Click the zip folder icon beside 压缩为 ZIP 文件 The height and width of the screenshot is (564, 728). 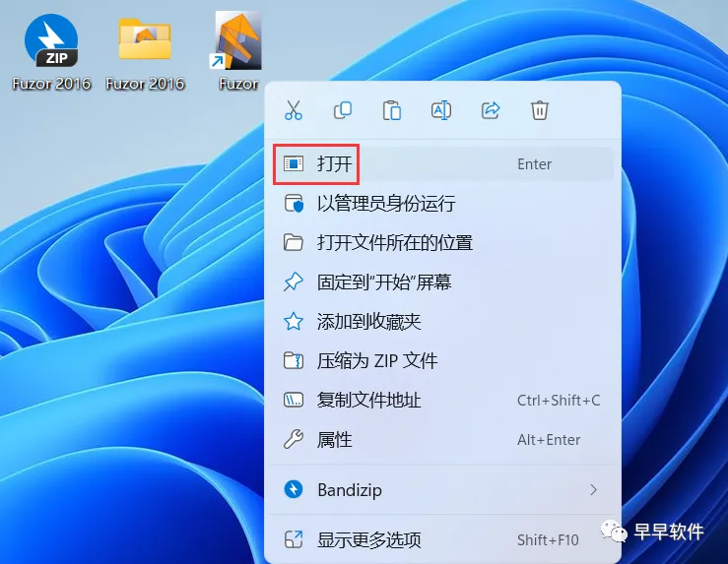(x=294, y=361)
